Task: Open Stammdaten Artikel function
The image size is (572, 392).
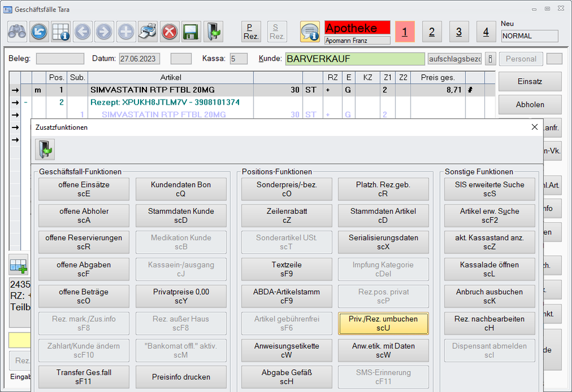Action: pos(383,215)
